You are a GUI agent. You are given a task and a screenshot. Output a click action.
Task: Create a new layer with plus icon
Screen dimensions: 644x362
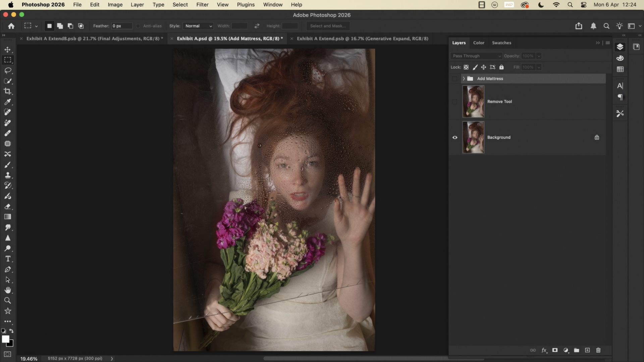point(587,350)
